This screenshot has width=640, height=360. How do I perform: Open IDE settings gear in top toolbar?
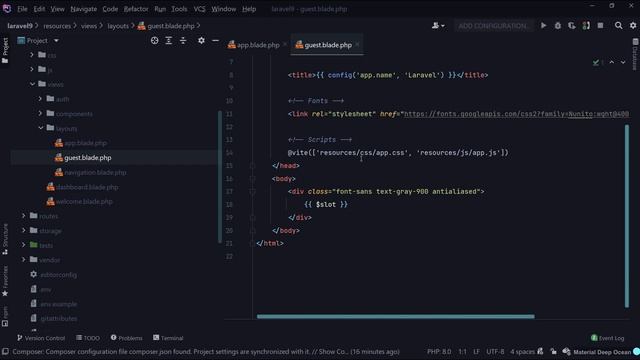633,25
